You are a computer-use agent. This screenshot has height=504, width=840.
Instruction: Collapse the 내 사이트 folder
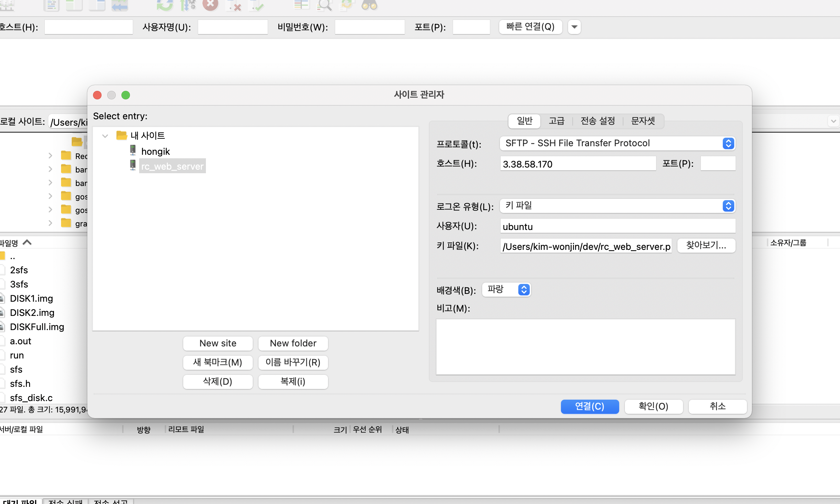pos(105,136)
